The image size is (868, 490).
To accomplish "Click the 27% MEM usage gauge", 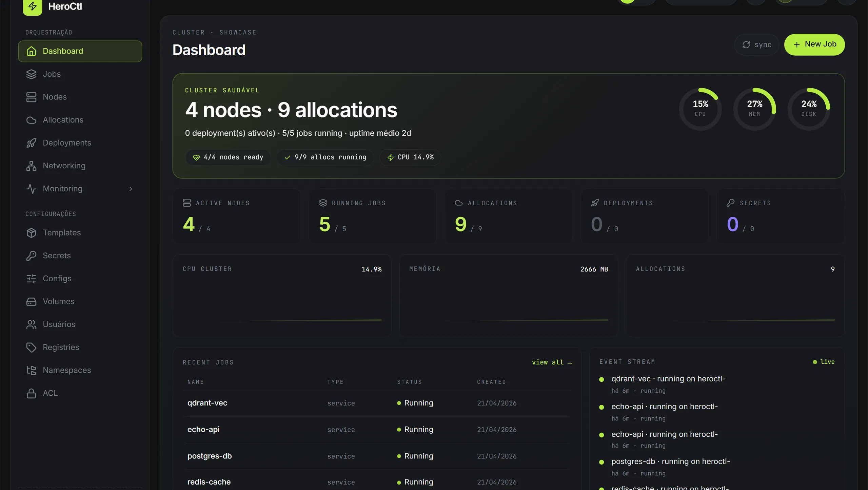I will (x=754, y=109).
